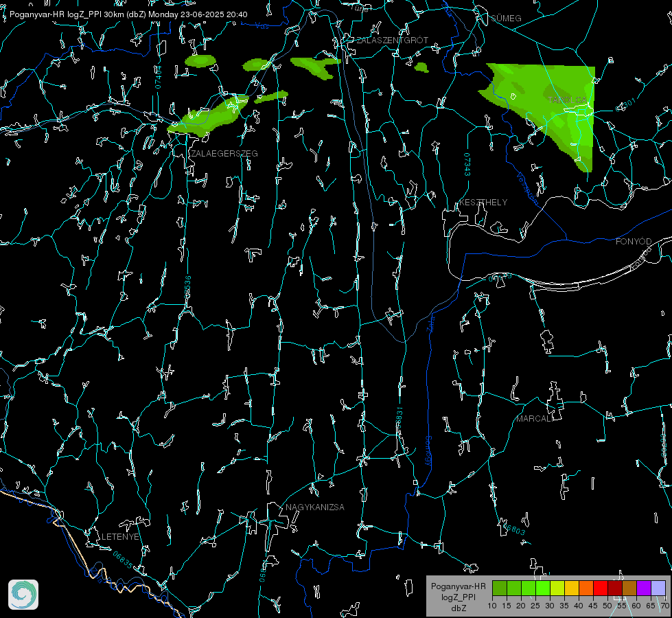Viewport: 672px width, 618px height.
Task: Select the yellow-green 30-35 dBZ swatch
Action: pyautogui.click(x=557, y=588)
